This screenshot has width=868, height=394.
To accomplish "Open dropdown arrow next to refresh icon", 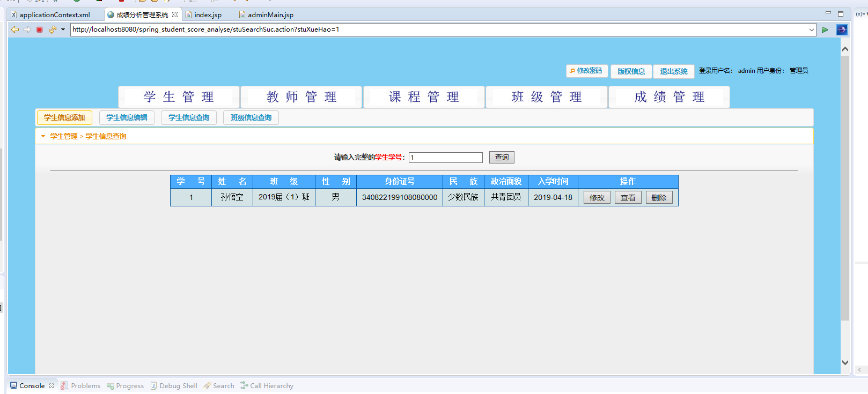I will tap(63, 29).
